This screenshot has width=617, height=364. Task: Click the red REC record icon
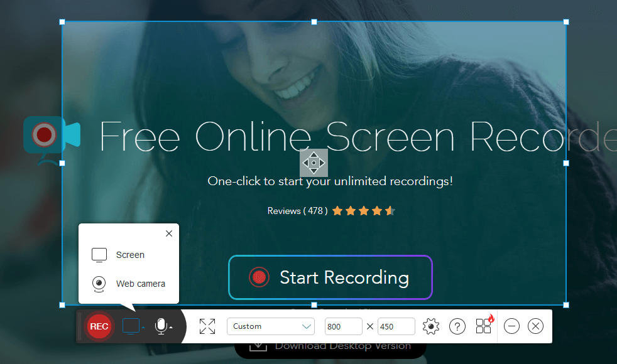pos(99,326)
